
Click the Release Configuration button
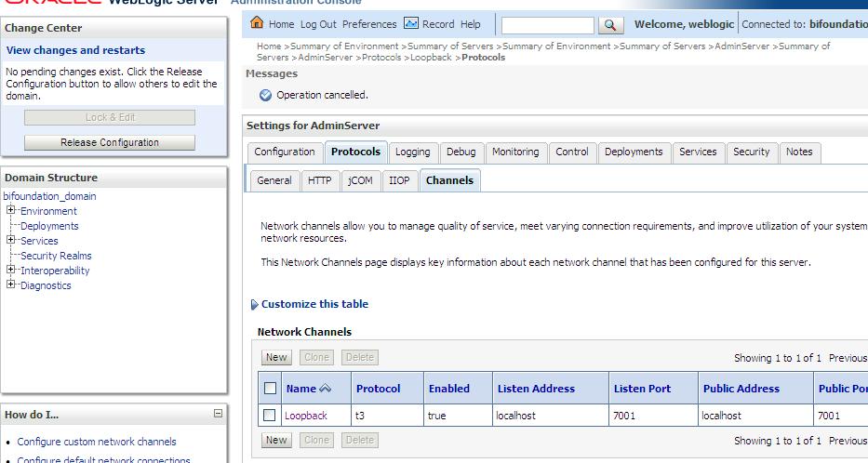coord(110,142)
